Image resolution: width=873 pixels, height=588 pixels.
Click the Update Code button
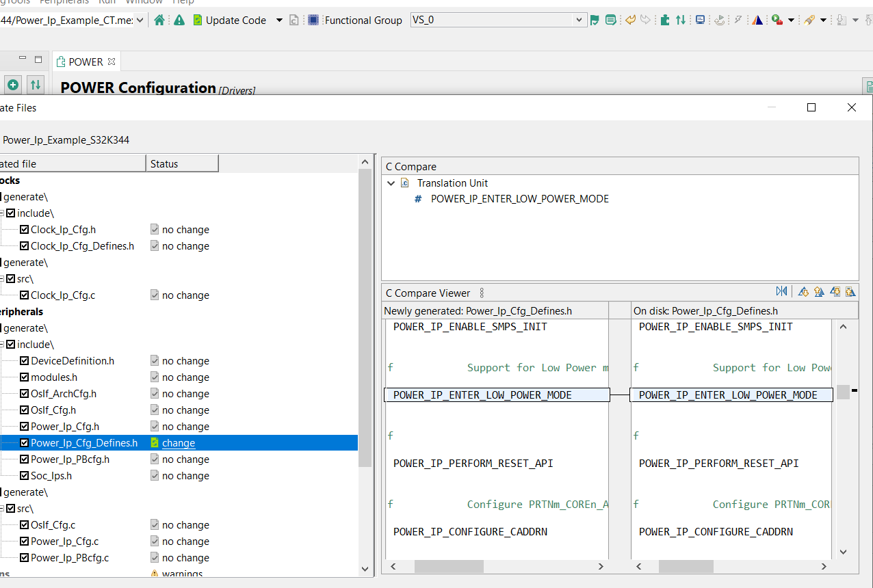point(229,20)
